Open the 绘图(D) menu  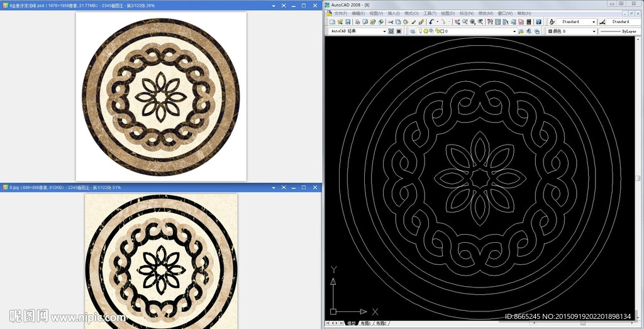[x=448, y=13]
